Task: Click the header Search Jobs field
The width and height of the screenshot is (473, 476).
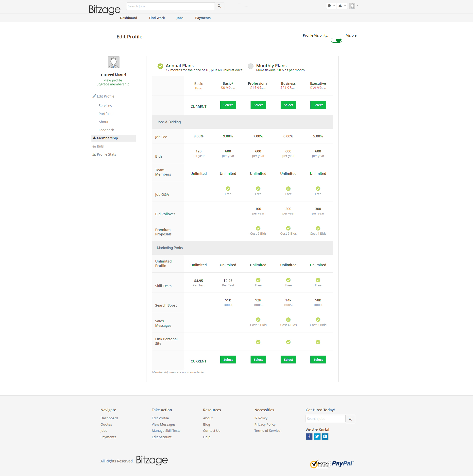Action: pyautogui.click(x=170, y=6)
